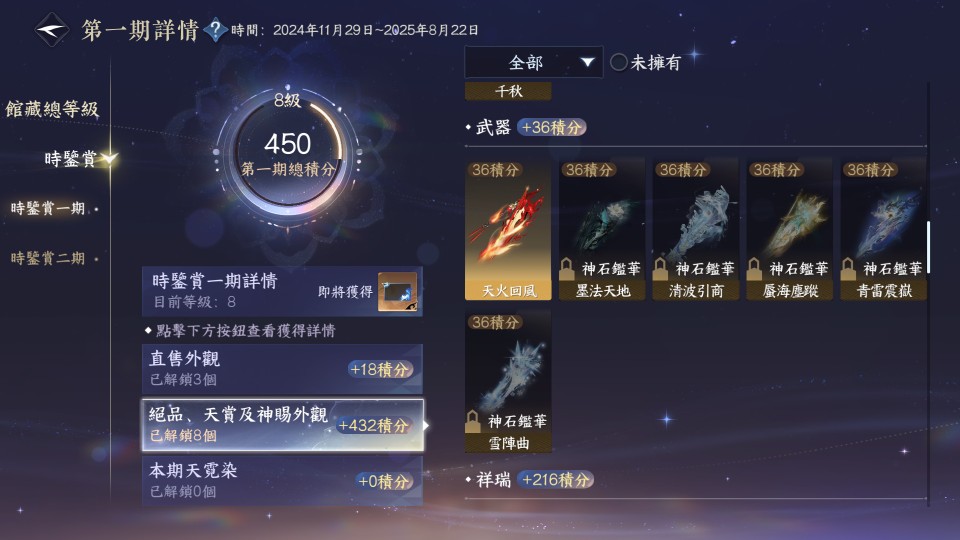Click the 千秋 category tag

508,91
